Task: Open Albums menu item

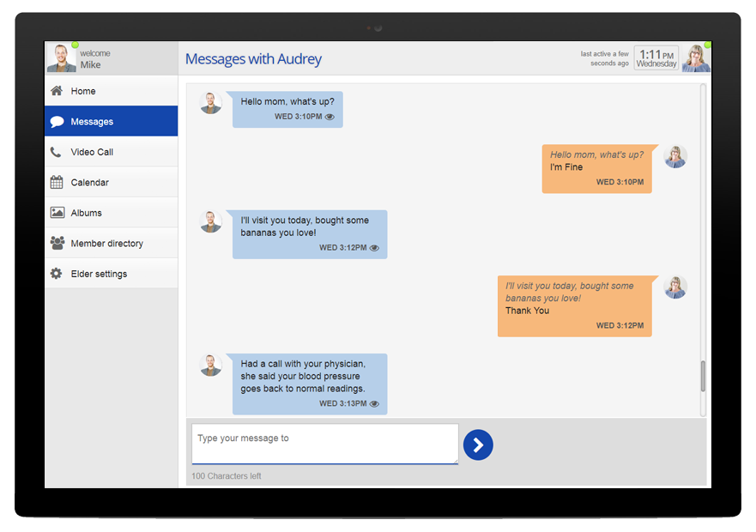Action: [112, 212]
